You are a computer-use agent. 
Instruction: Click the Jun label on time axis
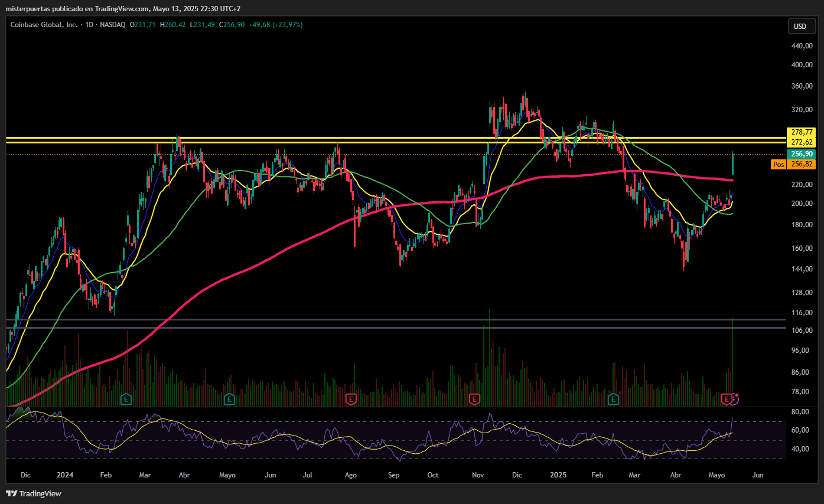click(758, 474)
